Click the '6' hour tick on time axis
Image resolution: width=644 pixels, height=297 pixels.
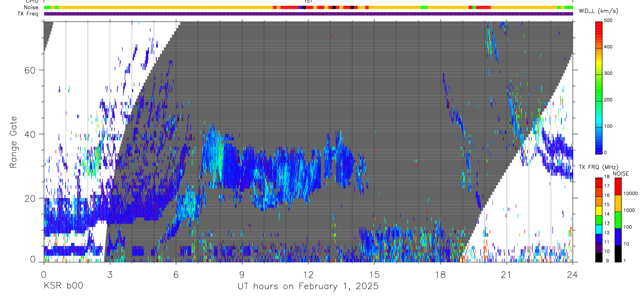[x=176, y=274]
